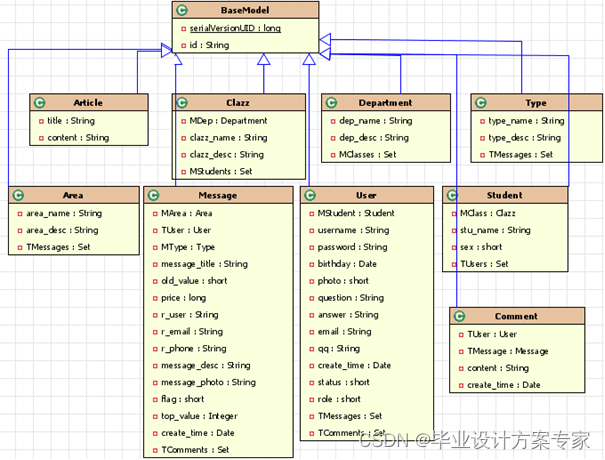Select the price : long attribute

[184, 298]
